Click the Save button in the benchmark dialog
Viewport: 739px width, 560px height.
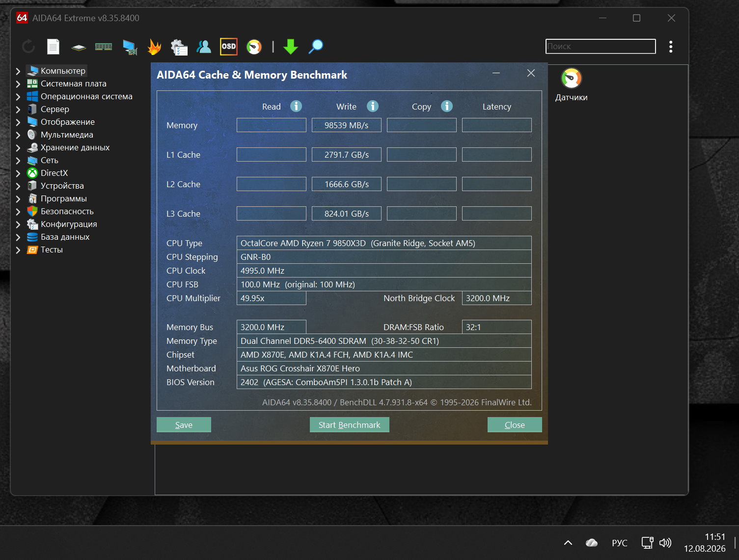[x=184, y=425]
